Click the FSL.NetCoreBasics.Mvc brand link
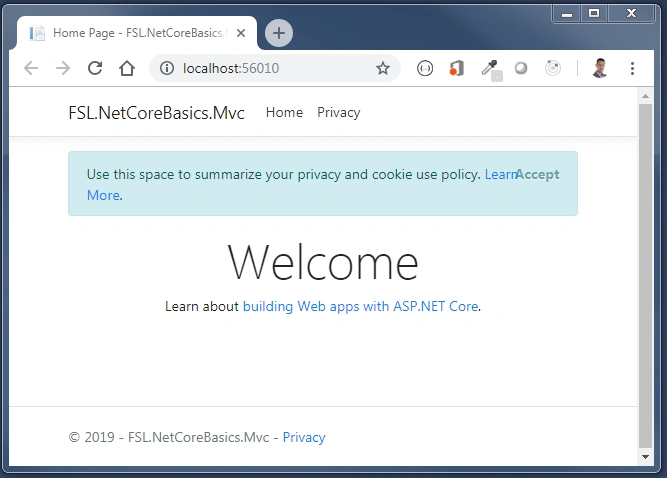Image resolution: width=667 pixels, height=478 pixels. pos(157,113)
